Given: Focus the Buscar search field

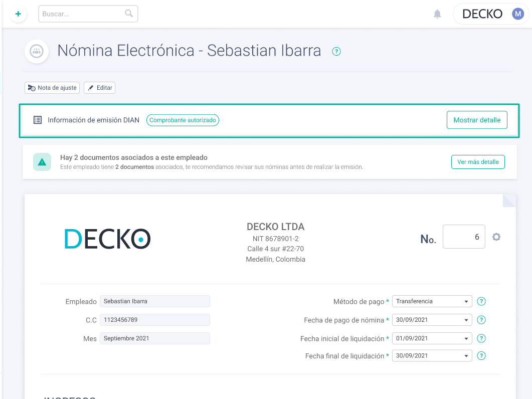Looking at the screenshot, I should (x=88, y=14).
